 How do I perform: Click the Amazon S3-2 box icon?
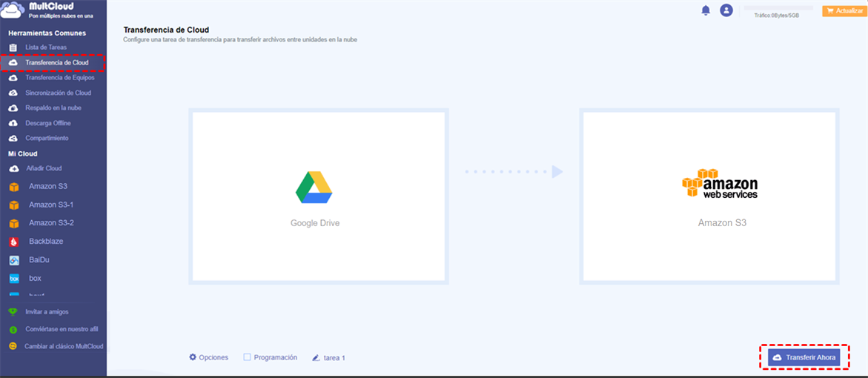click(x=14, y=224)
